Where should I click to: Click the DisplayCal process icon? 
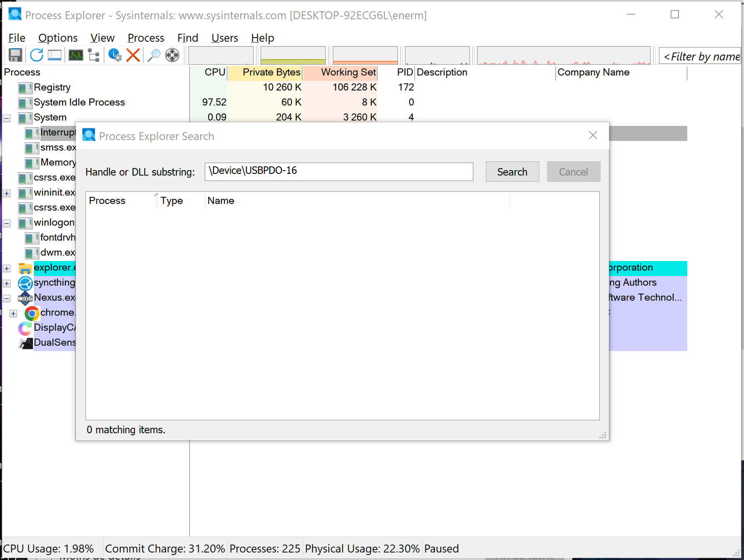click(x=25, y=328)
